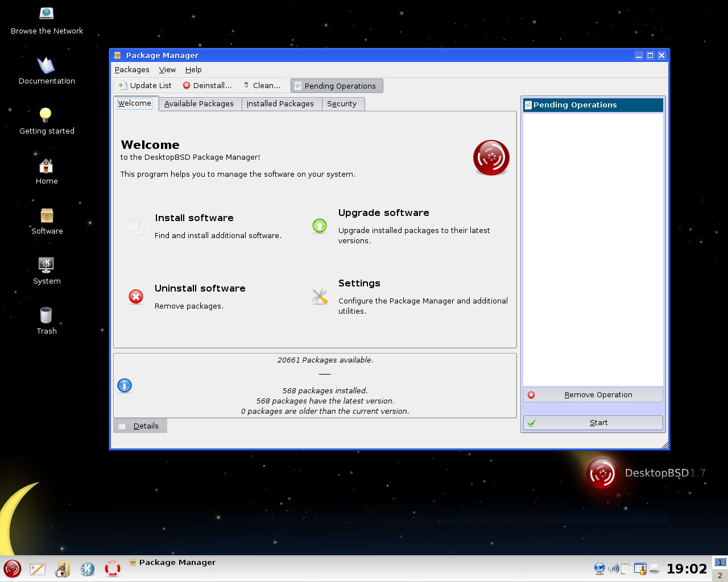
Task: Switch to the Security tab
Action: tap(342, 104)
